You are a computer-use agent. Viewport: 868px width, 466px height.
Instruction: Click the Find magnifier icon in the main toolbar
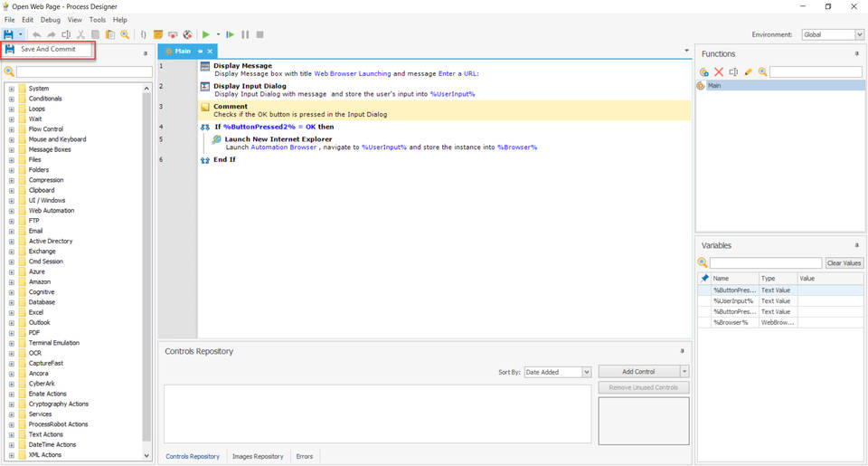point(125,34)
